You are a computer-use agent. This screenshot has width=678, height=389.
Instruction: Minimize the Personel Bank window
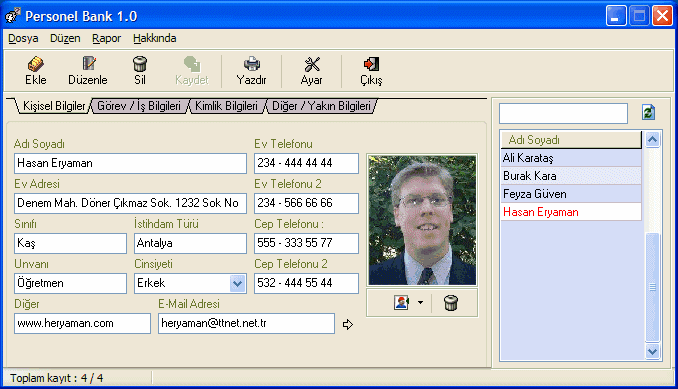pos(616,16)
